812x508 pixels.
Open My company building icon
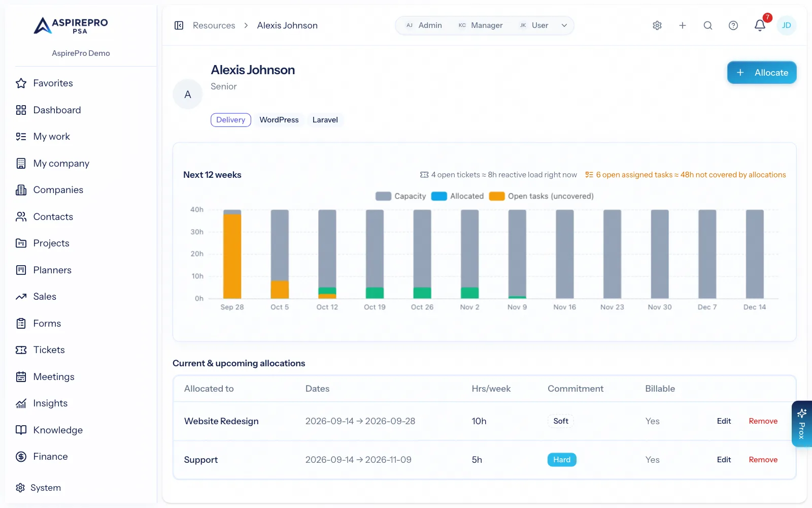point(21,164)
